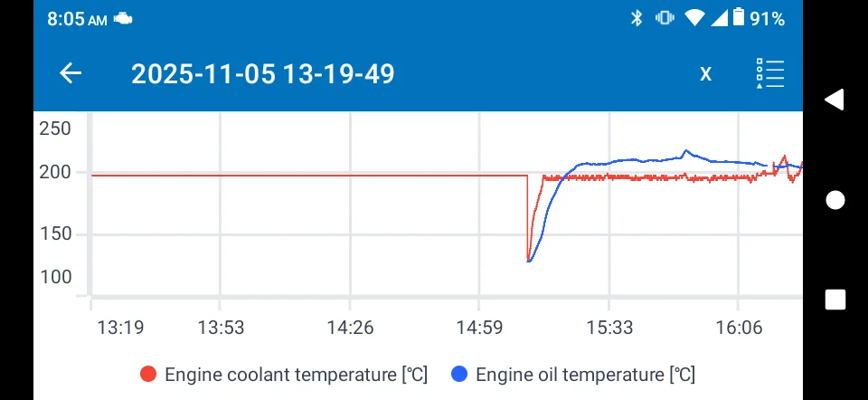This screenshot has width=868, height=400.
Task: Click the blue oil legend dot
Action: coord(459,374)
